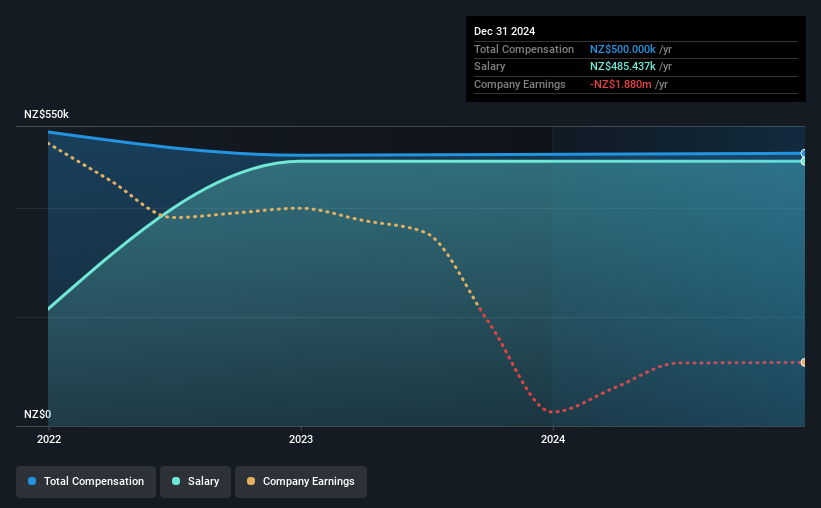Click the Dec 31 2024 tooltip date

coord(504,31)
